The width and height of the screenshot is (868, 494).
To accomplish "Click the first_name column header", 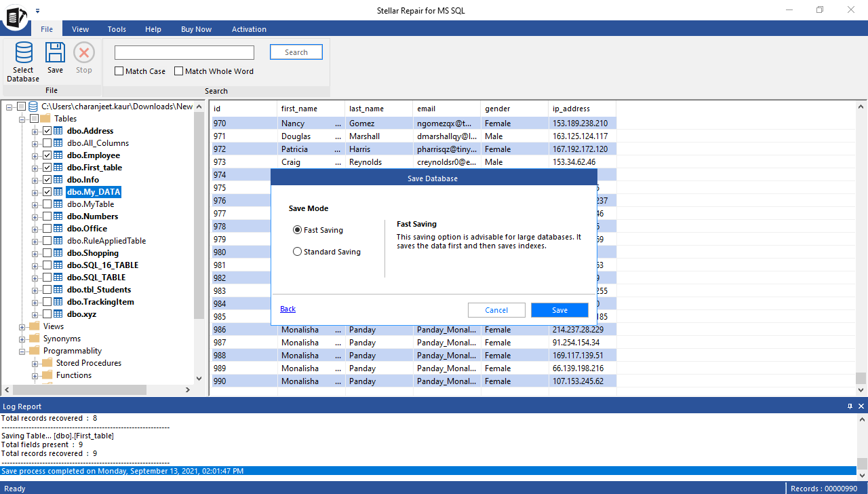I will [311, 109].
